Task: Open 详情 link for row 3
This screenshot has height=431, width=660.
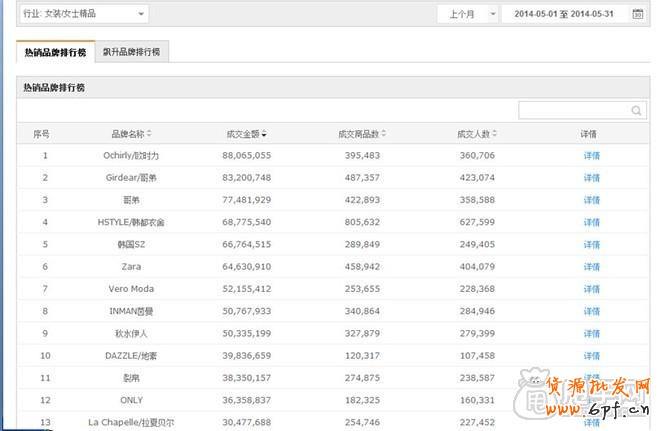Action: coord(591,200)
